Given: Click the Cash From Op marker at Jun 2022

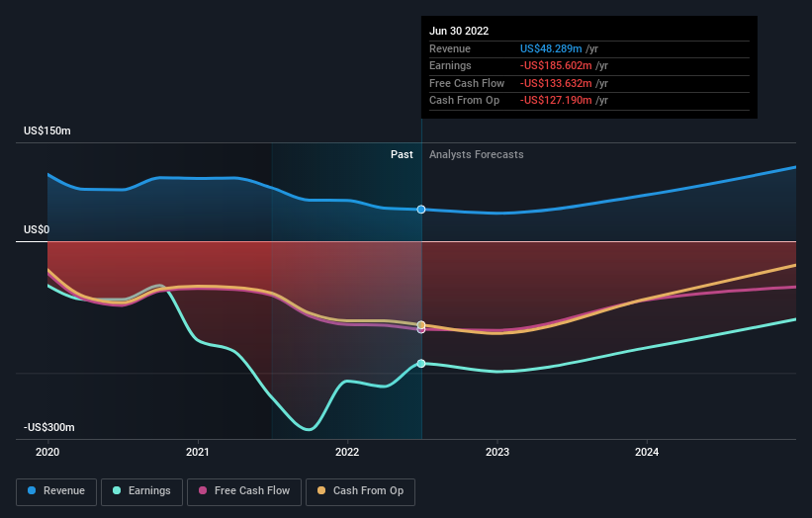Looking at the screenshot, I should pyautogui.click(x=421, y=325).
